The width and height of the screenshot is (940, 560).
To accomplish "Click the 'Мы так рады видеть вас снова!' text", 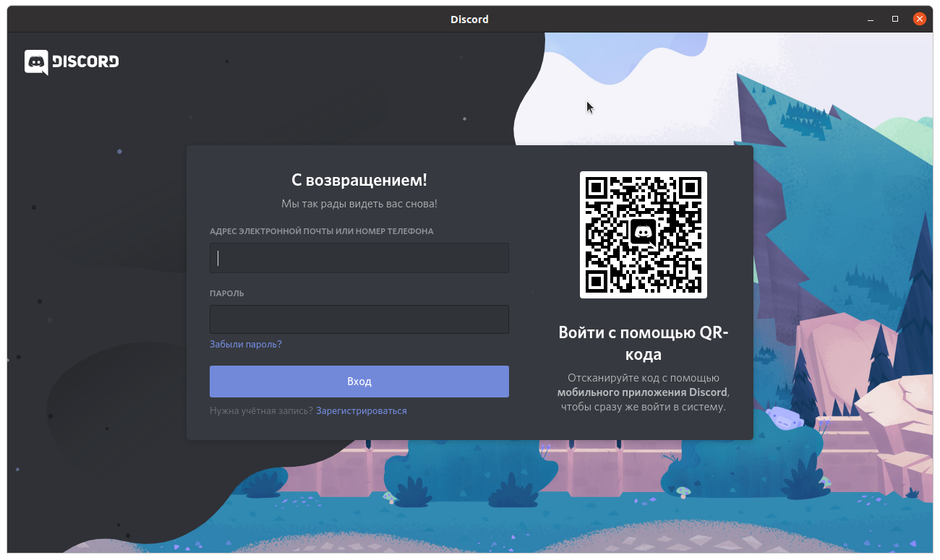I will (359, 204).
